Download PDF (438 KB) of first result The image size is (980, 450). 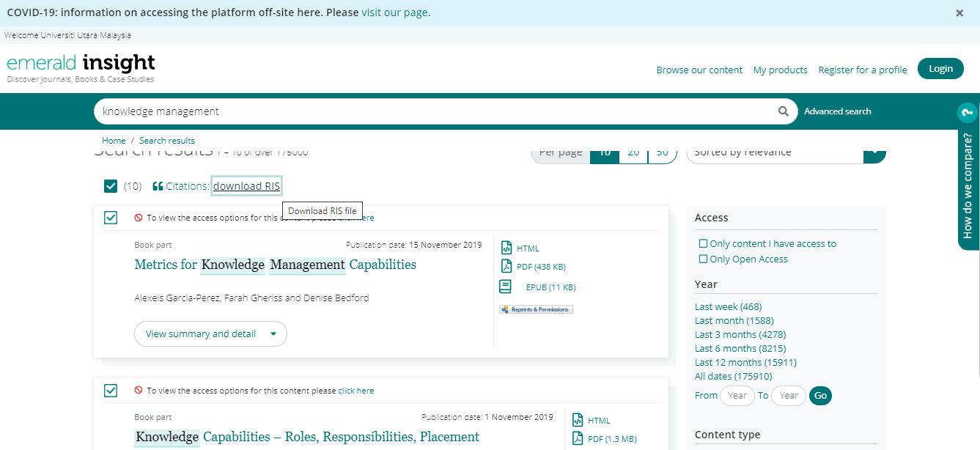(x=540, y=267)
